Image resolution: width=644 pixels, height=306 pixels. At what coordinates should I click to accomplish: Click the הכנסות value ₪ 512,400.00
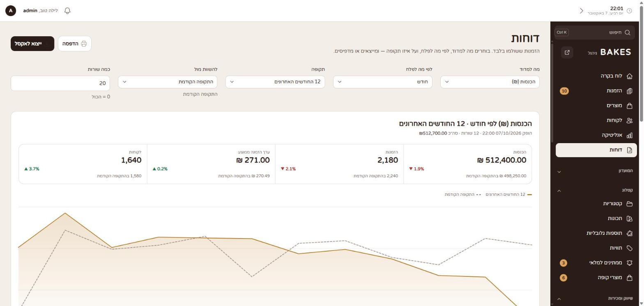tap(501, 160)
